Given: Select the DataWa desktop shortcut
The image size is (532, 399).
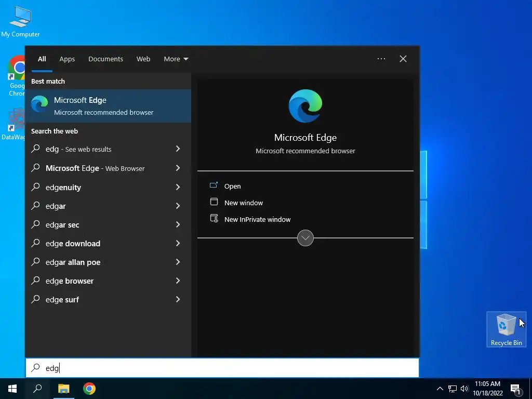Looking at the screenshot, I should 13,124.
